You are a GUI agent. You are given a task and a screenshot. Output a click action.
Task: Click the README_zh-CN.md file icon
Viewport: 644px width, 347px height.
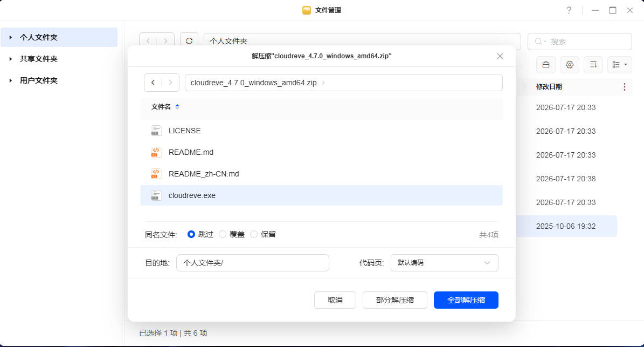156,174
